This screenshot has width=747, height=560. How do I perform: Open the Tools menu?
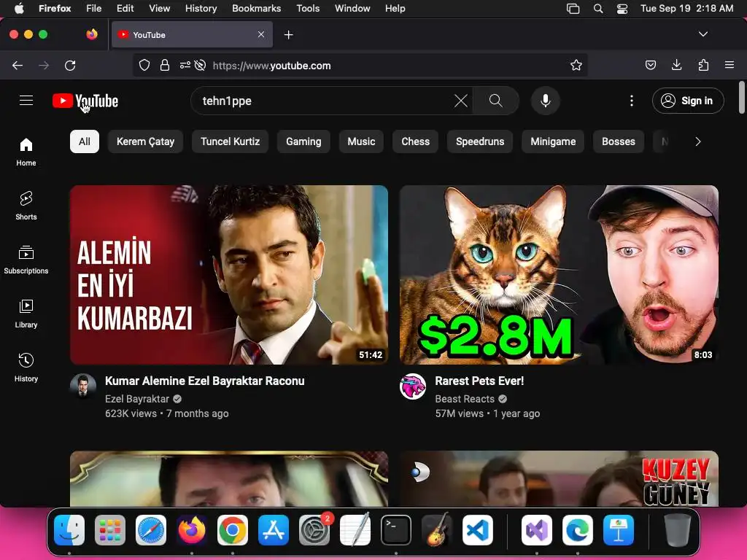(x=308, y=8)
